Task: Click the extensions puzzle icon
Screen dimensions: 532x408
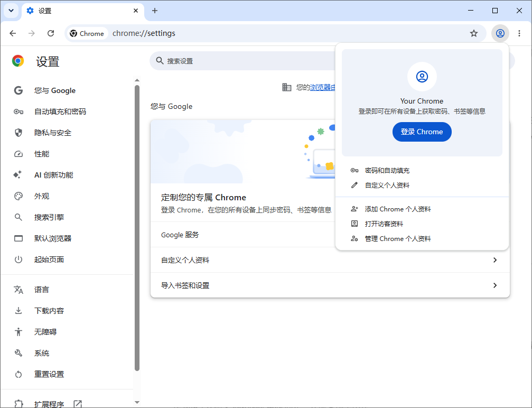Action: point(18,404)
